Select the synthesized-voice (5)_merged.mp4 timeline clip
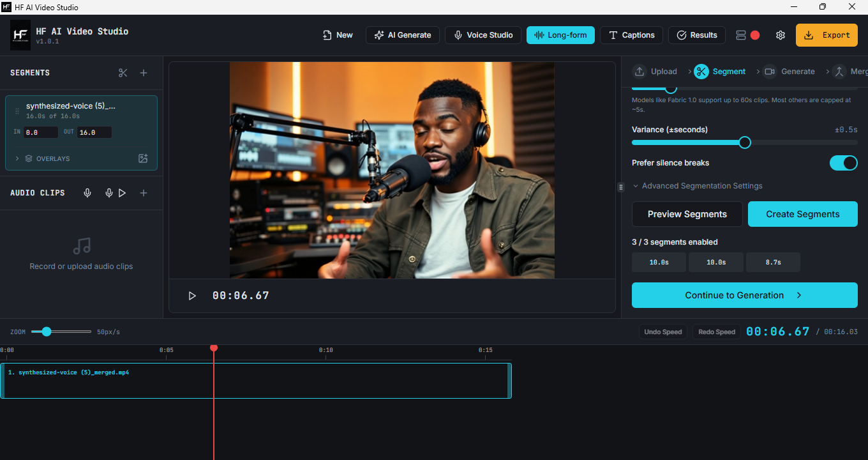The image size is (868, 460). coord(256,381)
